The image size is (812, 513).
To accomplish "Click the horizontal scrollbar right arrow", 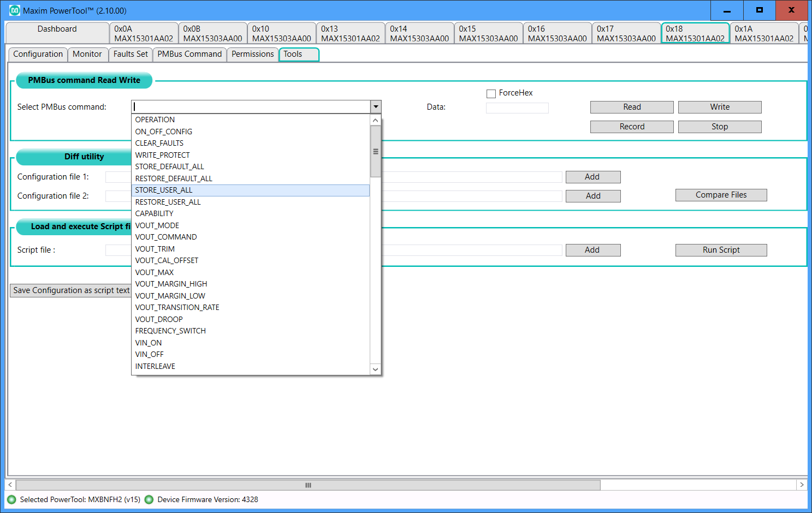I will pos(802,485).
